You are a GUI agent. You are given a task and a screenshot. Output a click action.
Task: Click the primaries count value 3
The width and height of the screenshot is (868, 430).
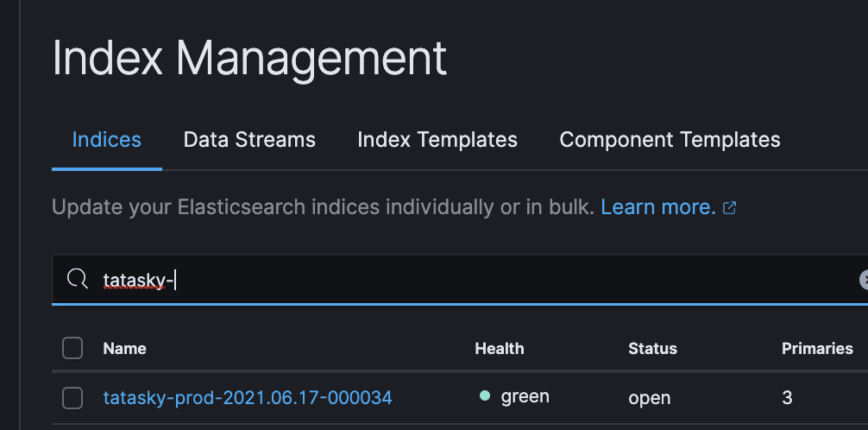click(x=787, y=398)
